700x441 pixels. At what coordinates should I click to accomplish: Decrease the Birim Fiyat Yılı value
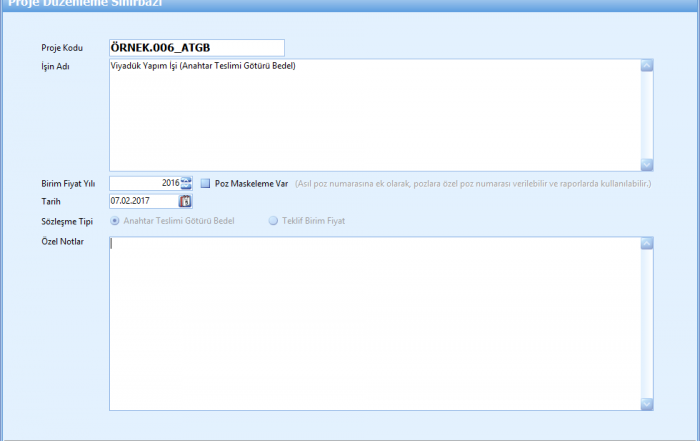[x=186, y=186]
